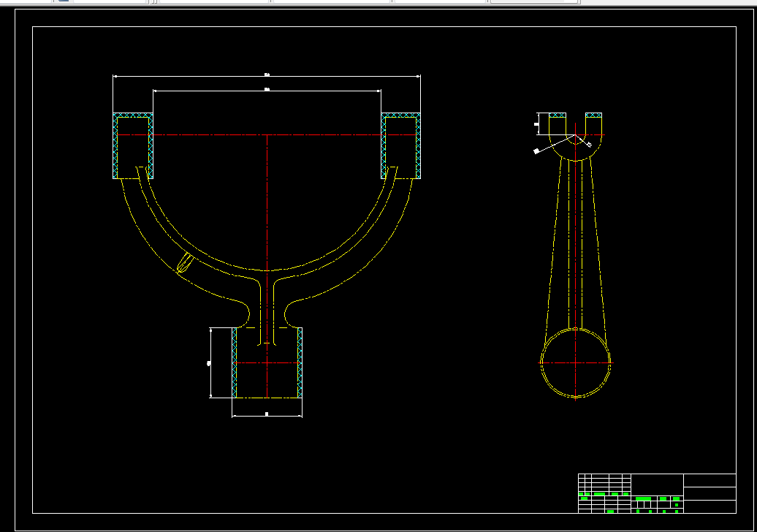Image resolution: width=757 pixels, height=532 pixels.
Task: Select the small angled hole on the left fork arm
Action: coord(185,264)
